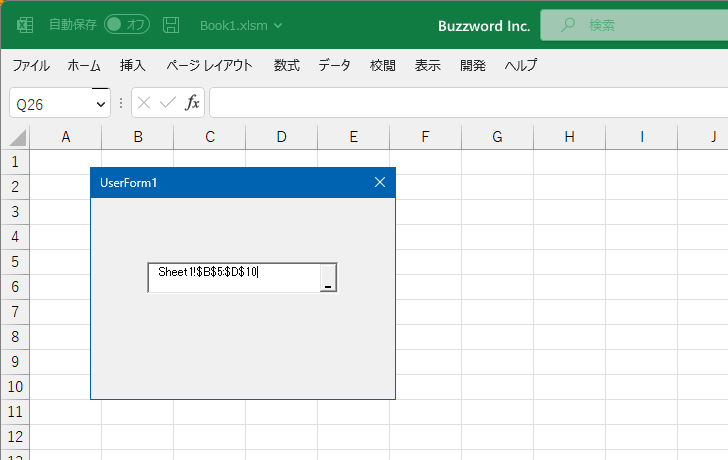Click the Buzzword Inc. title text
The height and width of the screenshot is (460, 728).
point(484,26)
